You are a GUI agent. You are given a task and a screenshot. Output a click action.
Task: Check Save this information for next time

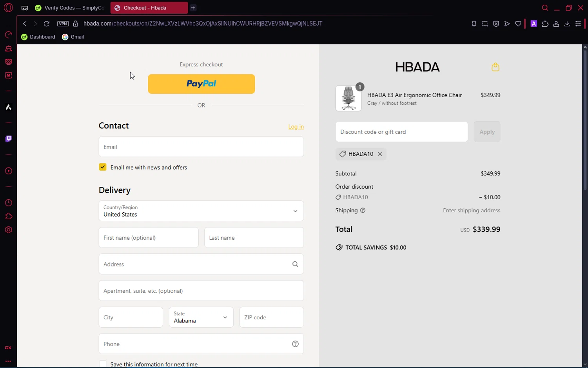[103, 364]
